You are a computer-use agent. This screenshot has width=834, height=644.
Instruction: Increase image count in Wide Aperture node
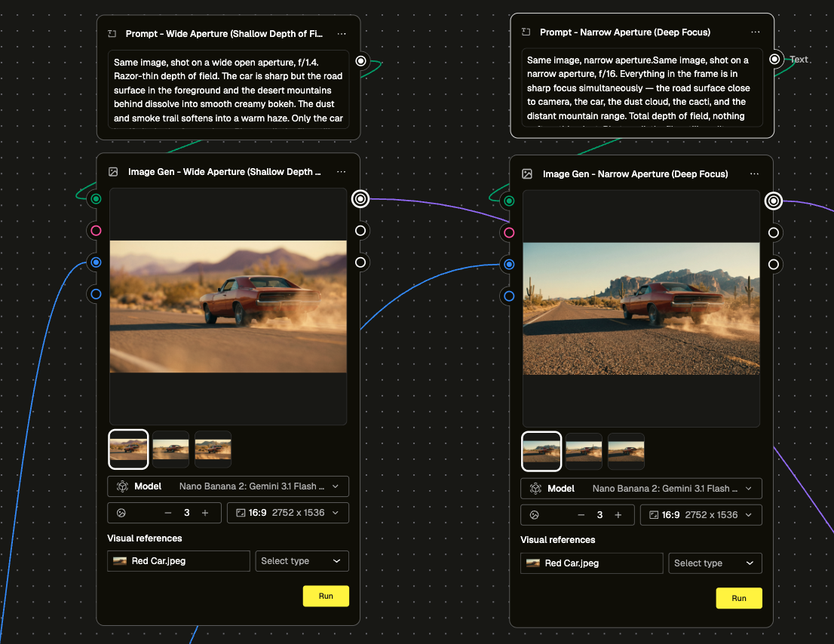(x=205, y=513)
